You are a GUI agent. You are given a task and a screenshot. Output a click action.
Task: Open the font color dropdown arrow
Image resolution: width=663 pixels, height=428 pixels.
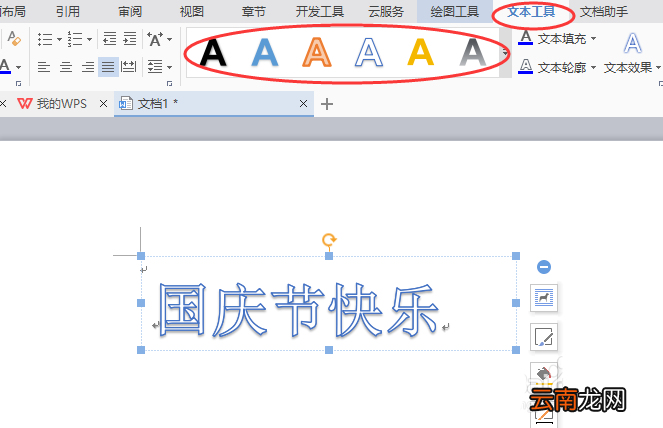18,67
